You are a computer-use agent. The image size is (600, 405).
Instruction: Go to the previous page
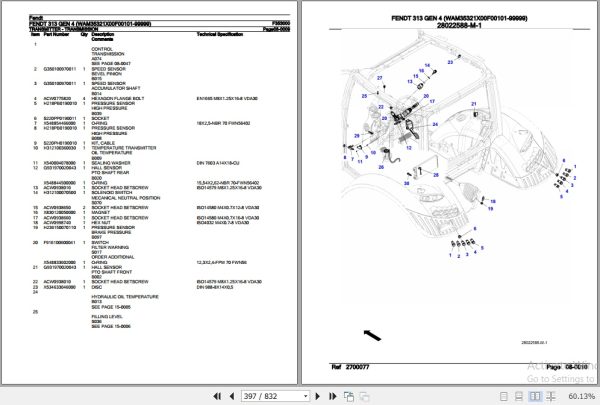232,396
